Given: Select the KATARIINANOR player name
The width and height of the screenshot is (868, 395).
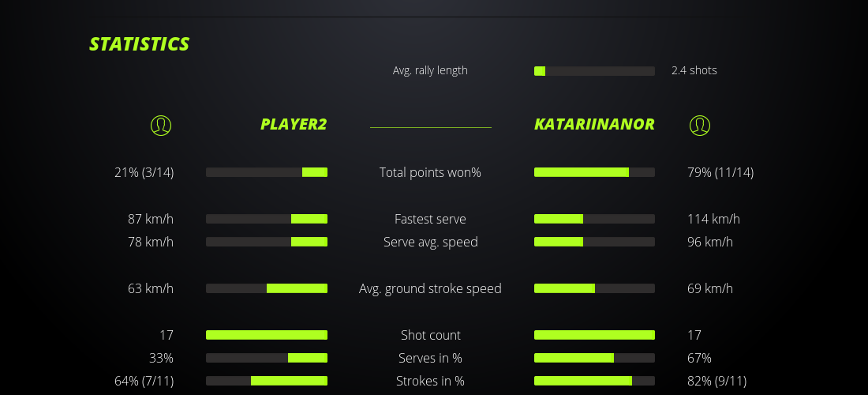Looking at the screenshot, I should (594, 124).
